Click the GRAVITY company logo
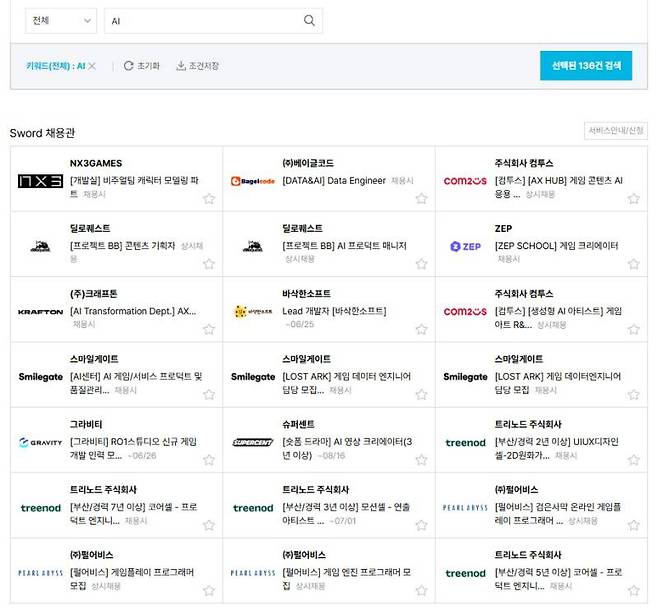Viewport: 658px width, 615px height. pyautogui.click(x=40, y=442)
